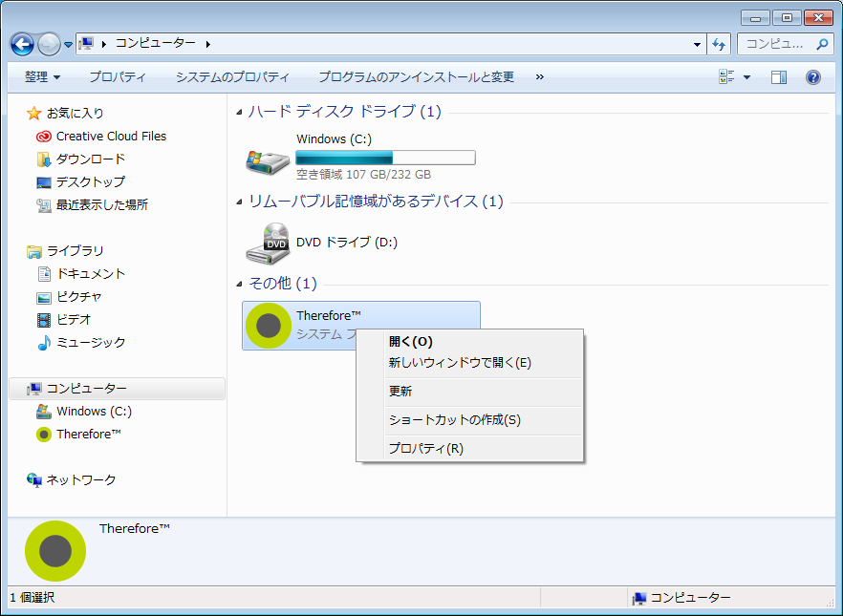Open ダウンロード in favorites

(x=91, y=159)
